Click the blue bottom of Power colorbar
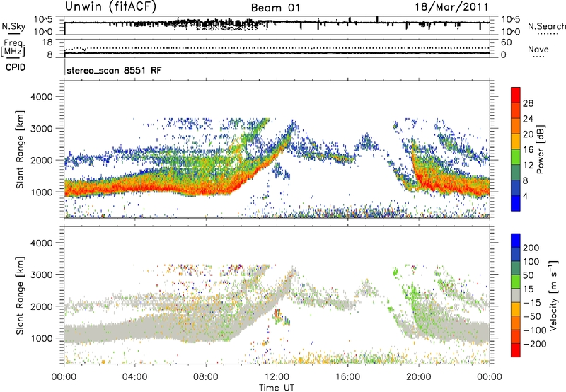 point(516,203)
